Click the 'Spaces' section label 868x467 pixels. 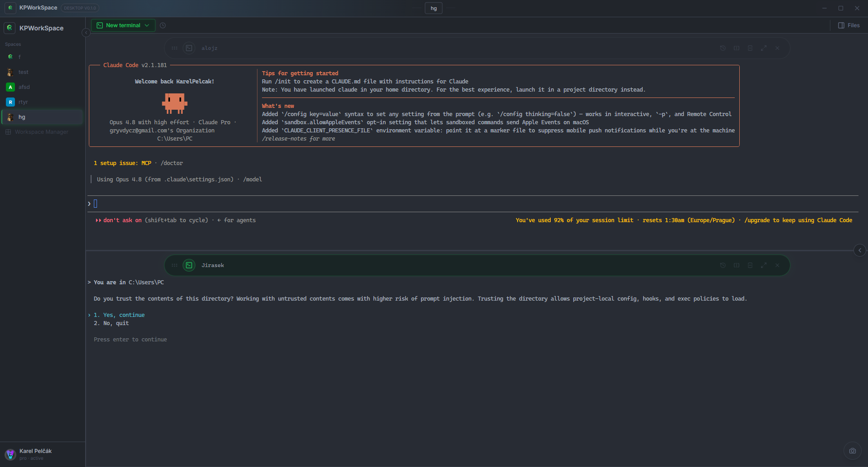(13, 44)
